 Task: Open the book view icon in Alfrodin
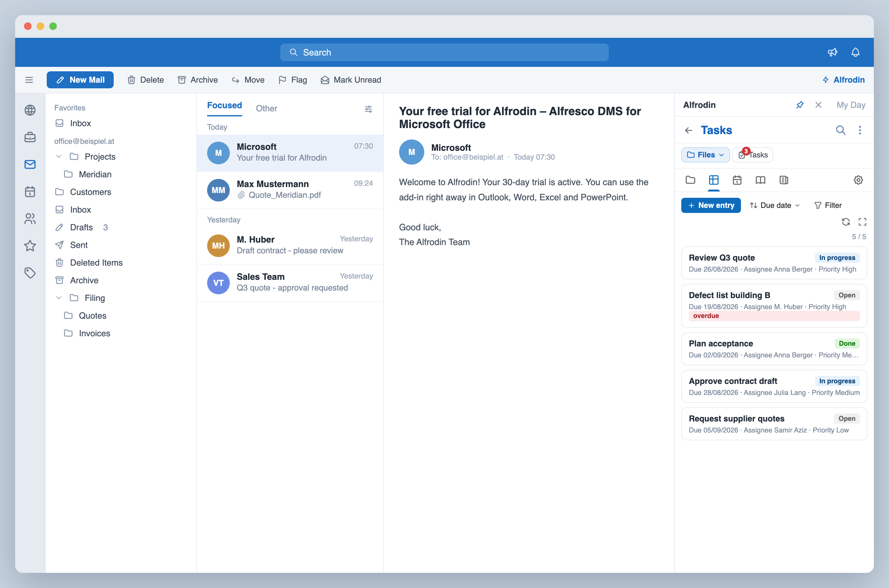[760, 180]
